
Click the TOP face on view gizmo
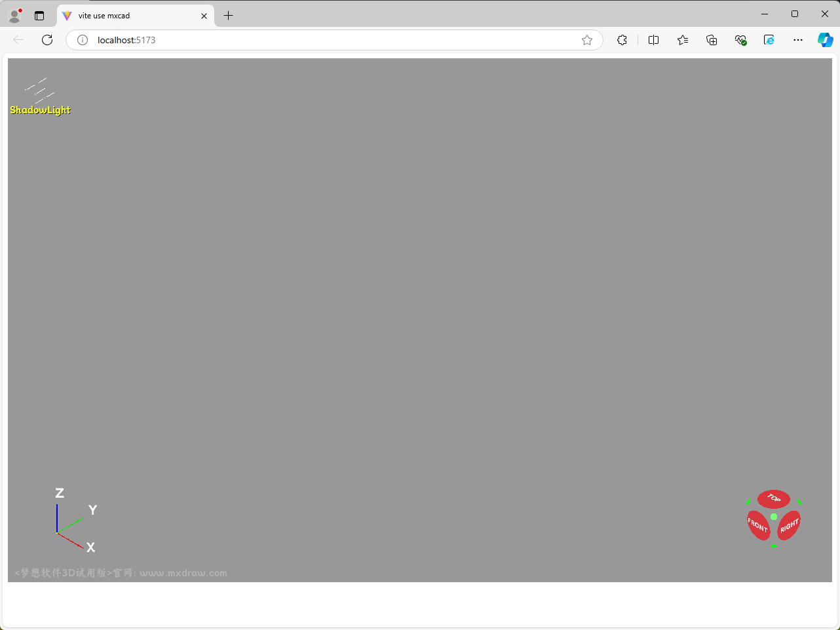coord(773,499)
